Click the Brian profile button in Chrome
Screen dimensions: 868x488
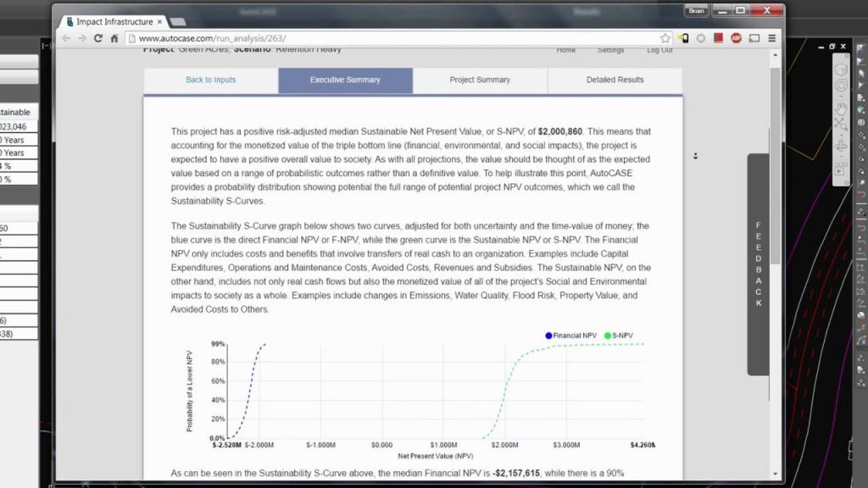tap(697, 10)
